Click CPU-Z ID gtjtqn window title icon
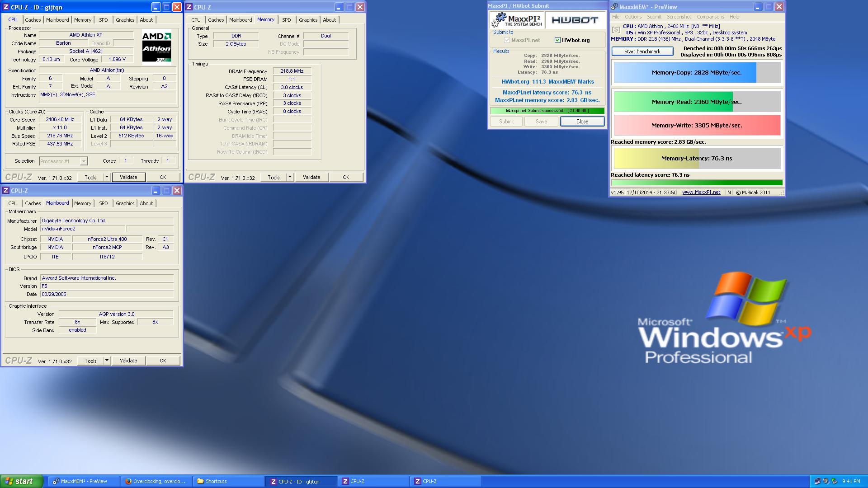Viewport: 868px width, 488px height. click(x=6, y=7)
